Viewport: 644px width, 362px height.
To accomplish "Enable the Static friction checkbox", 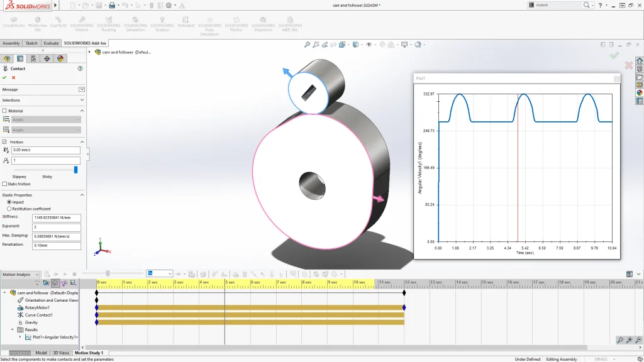I will tap(4, 184).
